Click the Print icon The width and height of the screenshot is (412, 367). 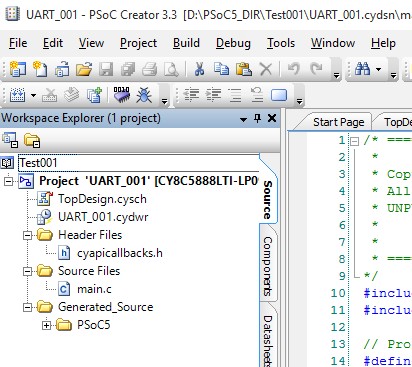[149, 70]
